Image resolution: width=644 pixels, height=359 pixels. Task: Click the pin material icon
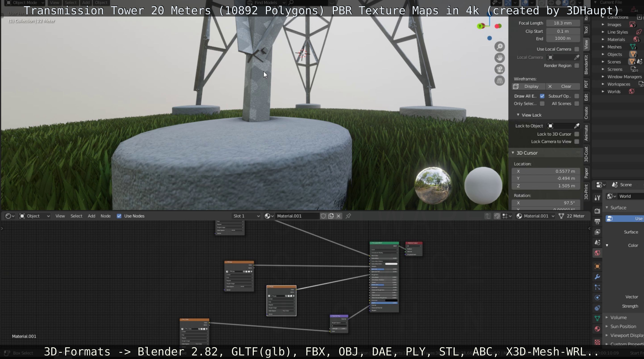click(348, 216)
